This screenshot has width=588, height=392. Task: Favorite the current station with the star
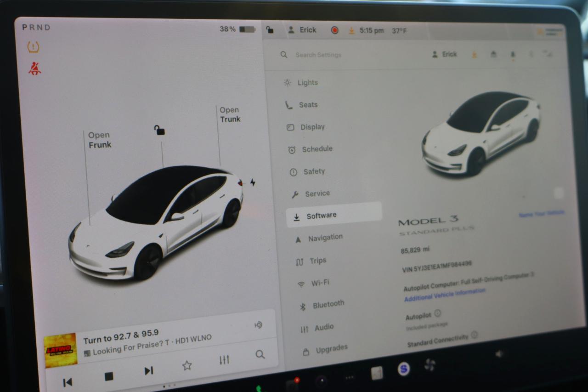[187, 364]
